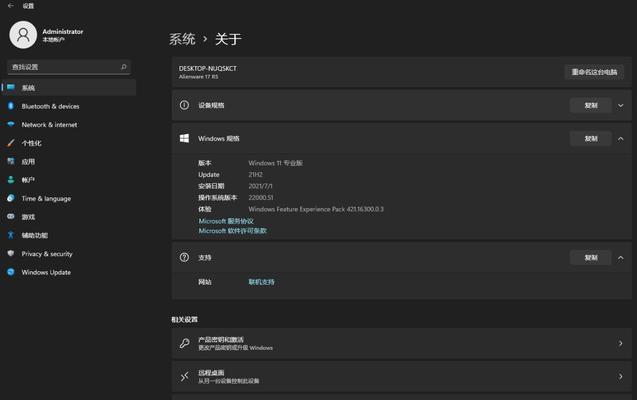Click the 远程桌面 icon
Viewport: 637px width, 400px height.
(184, 377)
